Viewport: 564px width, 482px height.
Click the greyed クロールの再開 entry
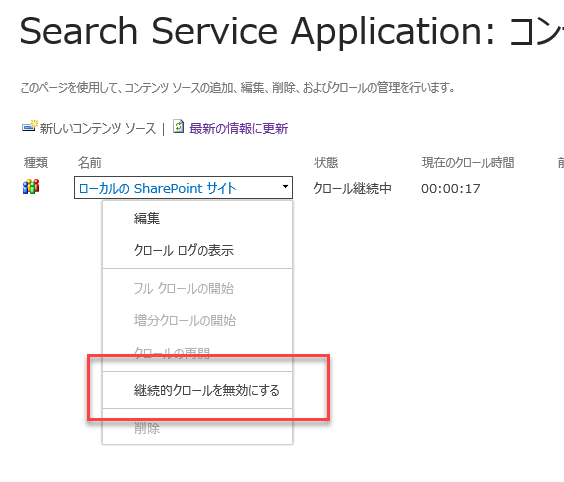pos(172,353)
